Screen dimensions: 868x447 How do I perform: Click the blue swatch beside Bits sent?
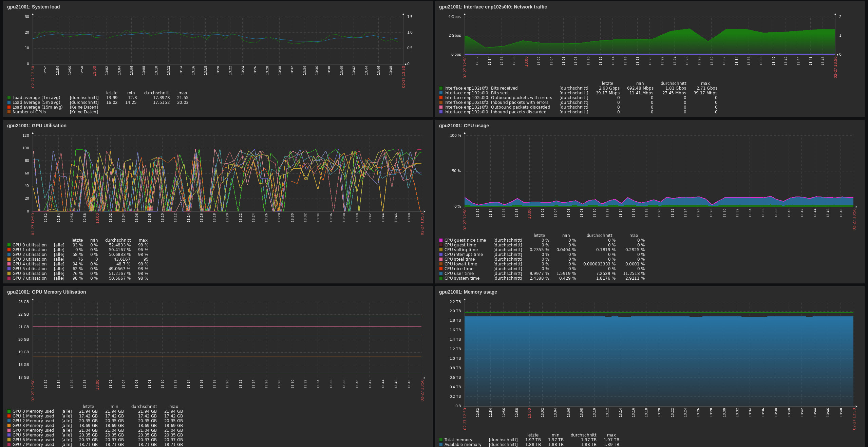(x=441, y=93)
